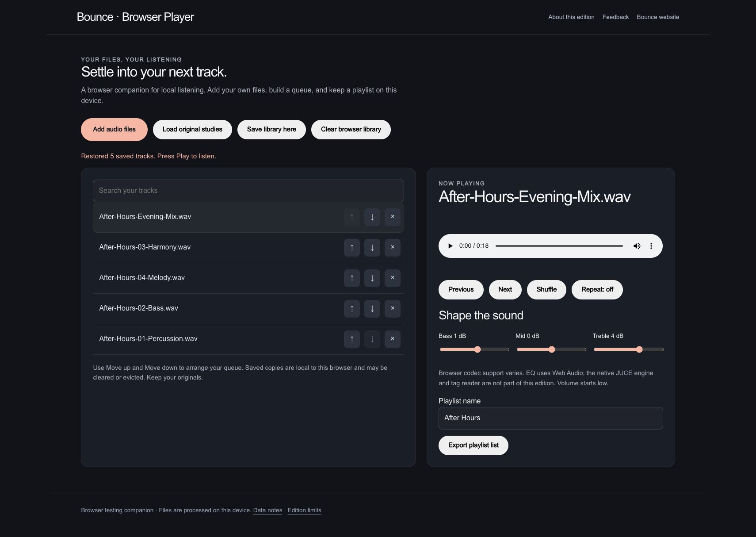Select After-Hours-04-Melody.wav track row
The height and width of the screenshot is (537, 756).
tap(248, 278)
